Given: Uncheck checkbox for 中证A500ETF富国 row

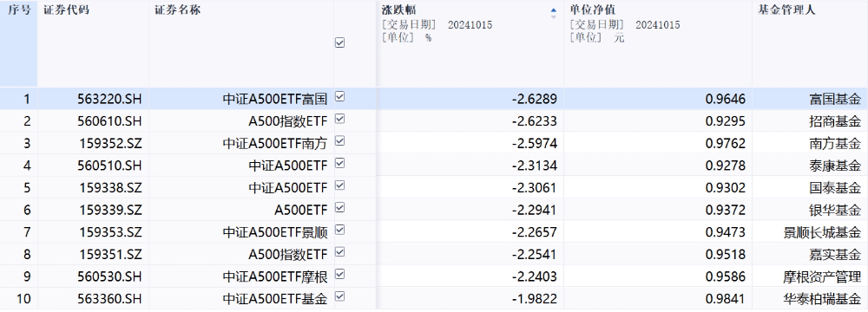Looking at the screenshot, I should [340, 97].
